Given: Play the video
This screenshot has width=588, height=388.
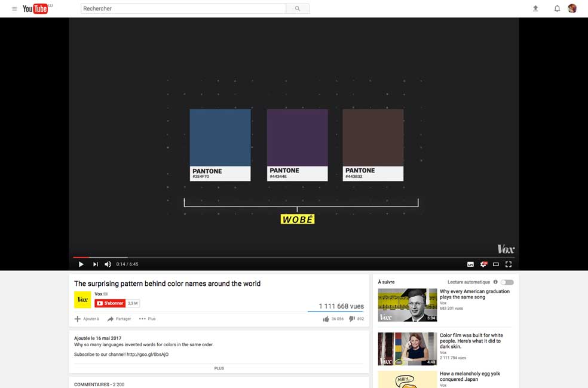Looking at the screenshot, I should (x=81, y=264).
